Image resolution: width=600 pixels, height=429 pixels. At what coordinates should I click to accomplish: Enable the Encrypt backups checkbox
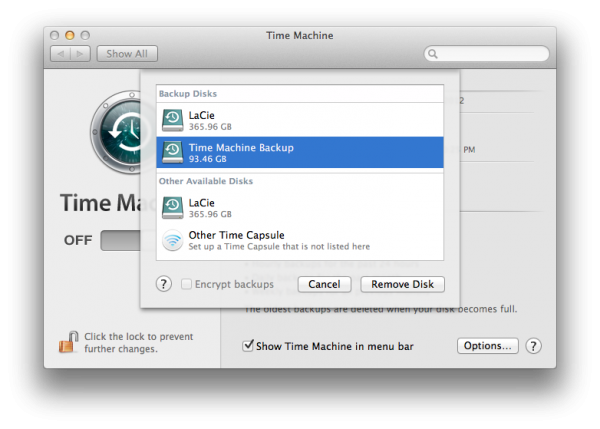(x=188, y=284)
